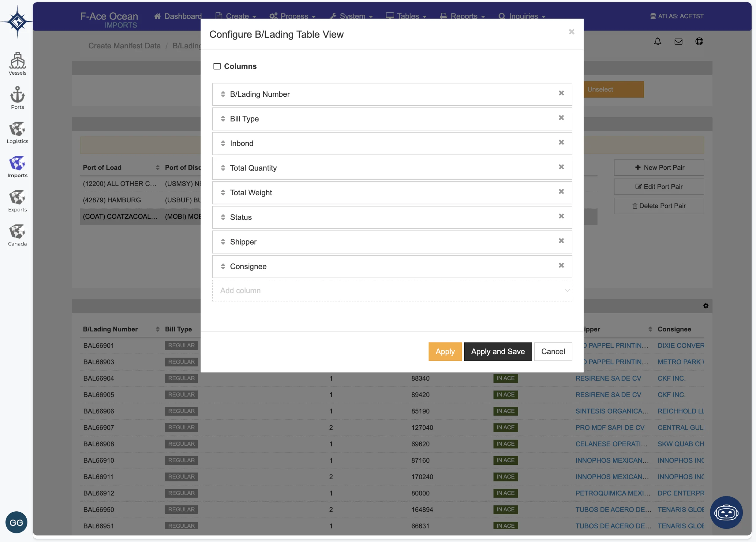Click the Apply and Save button

click(497, 351)
